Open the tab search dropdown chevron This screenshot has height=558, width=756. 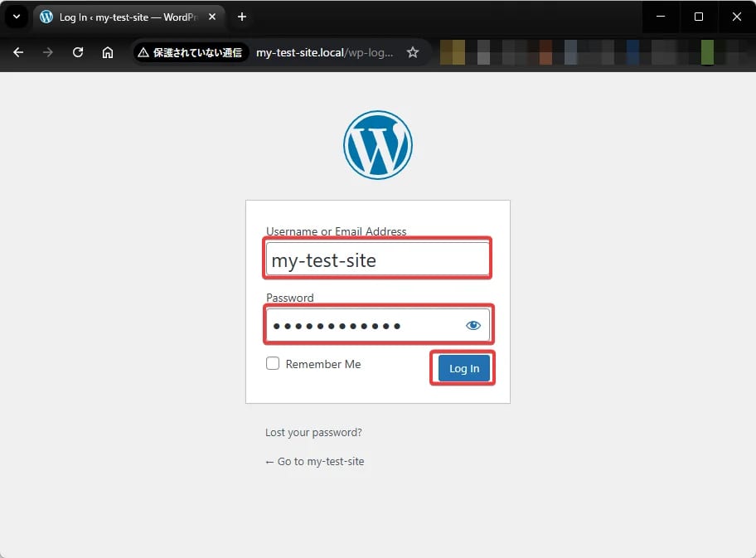(x=16, y=17)
